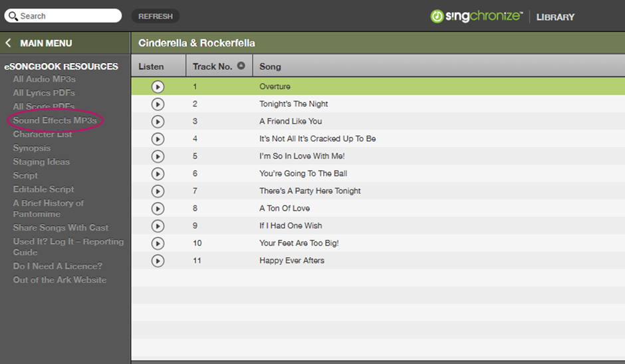The image size is (625, 364).
Task: Click in the Search field
Action: pos(66,16)
